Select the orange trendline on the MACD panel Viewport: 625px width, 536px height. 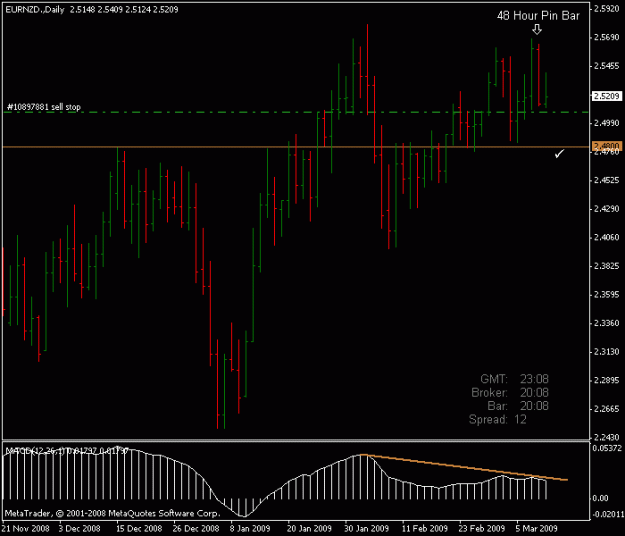464,467
